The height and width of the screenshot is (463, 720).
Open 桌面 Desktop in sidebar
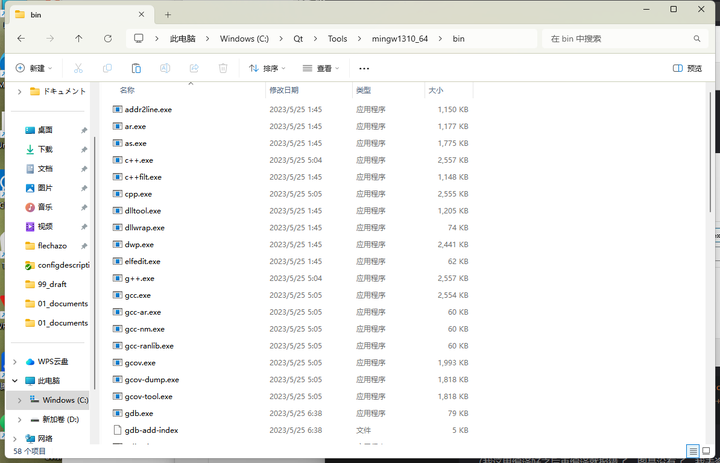[45, 130]
